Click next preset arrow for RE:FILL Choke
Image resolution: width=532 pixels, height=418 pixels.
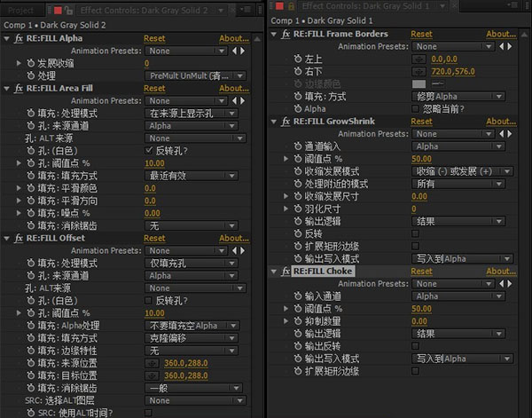click(x=510, y=284)
